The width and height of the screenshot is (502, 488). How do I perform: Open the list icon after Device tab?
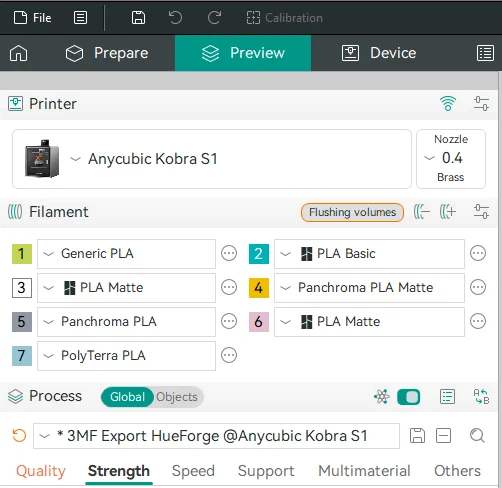[485, 53]
